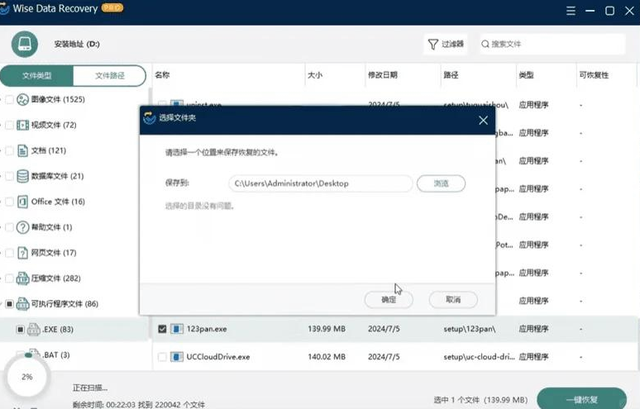Select the 123pan.exe file name

[x=207, y=329]
